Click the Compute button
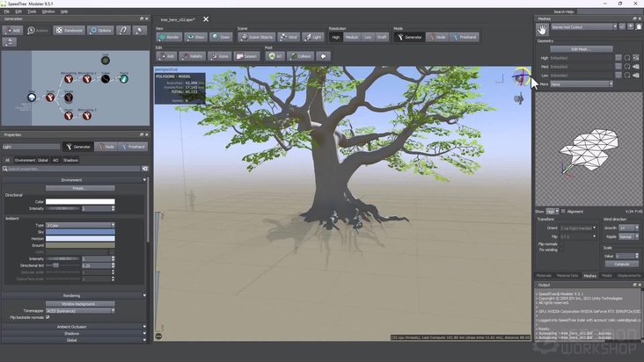The image size is (644, 362). [x=621, y=264]
